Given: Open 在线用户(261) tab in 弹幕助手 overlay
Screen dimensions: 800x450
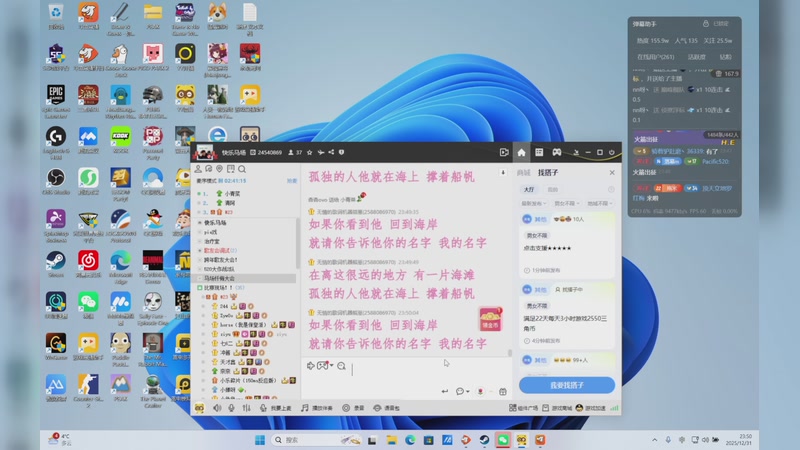Looking at the screenshot, I should (x=655, y=57).
